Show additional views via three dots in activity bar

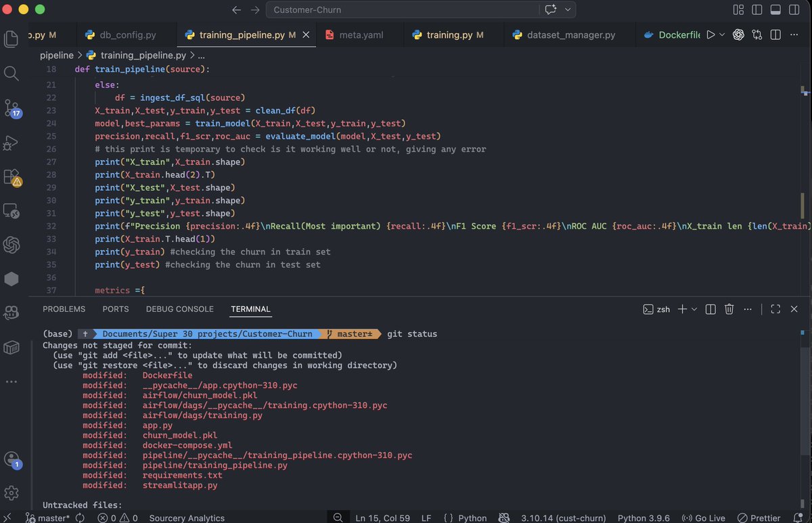coord(12,382)
